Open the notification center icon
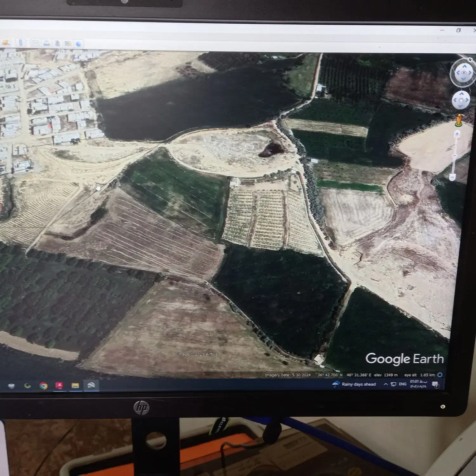Viewport: 476px width, 476px height. (435, 385)
